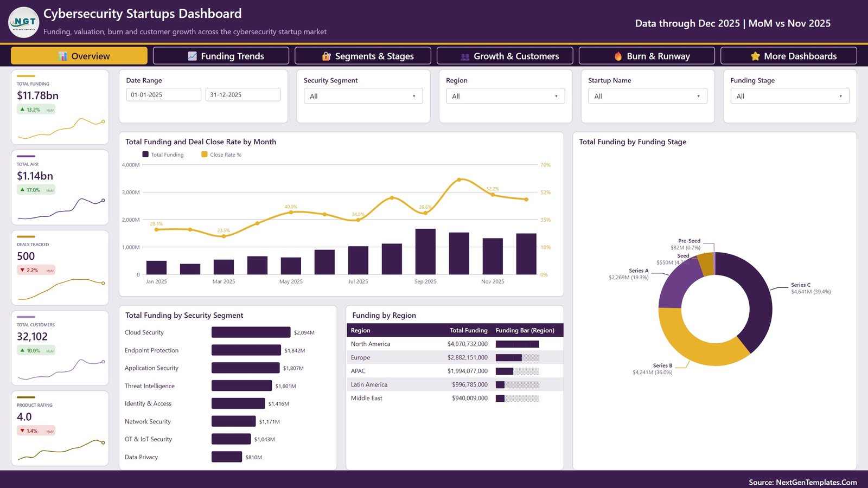The width and height of the screenshot is (868, 488).
Task: Select the Europe region row
Action: click(x=455, y=357)
